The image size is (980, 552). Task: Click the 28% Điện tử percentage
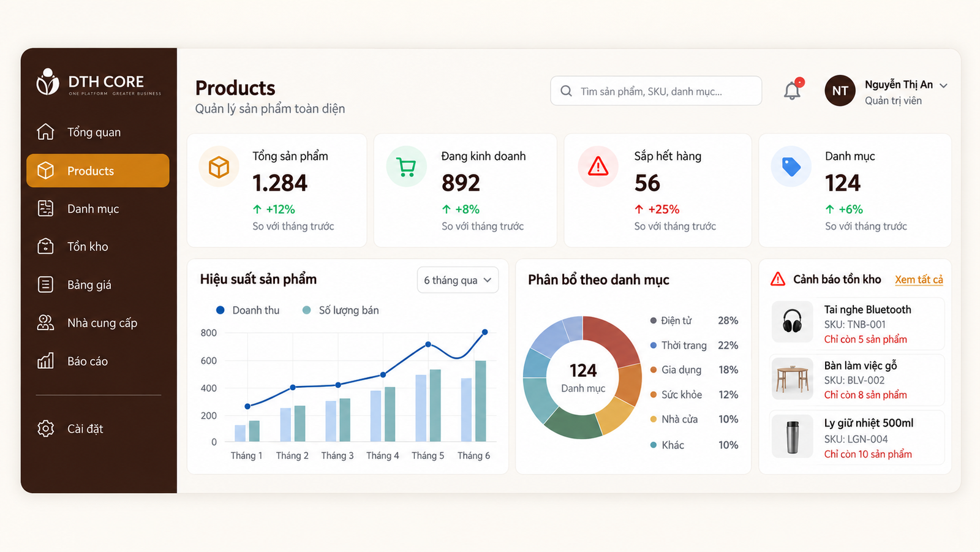point(728,320)
